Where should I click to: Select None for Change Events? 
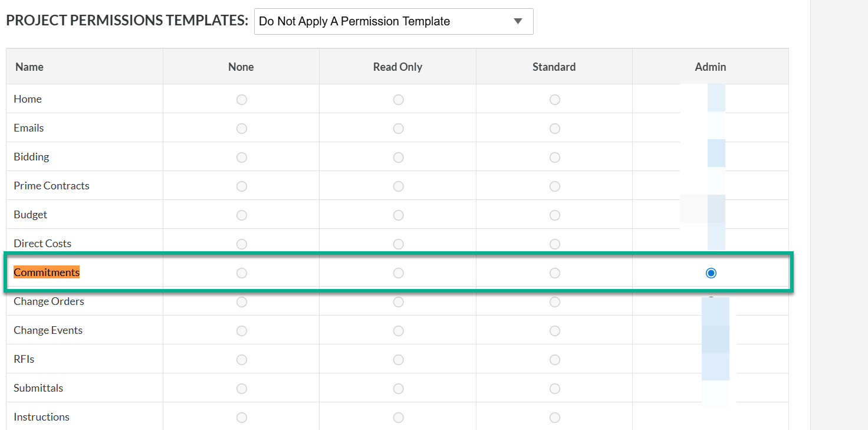click(x=242, y=331)
